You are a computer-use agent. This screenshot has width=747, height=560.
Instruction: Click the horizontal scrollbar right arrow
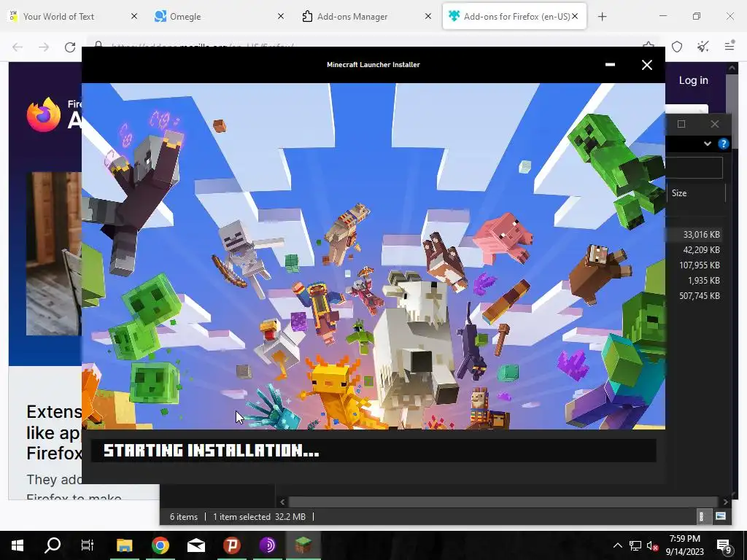pos(726,502)
